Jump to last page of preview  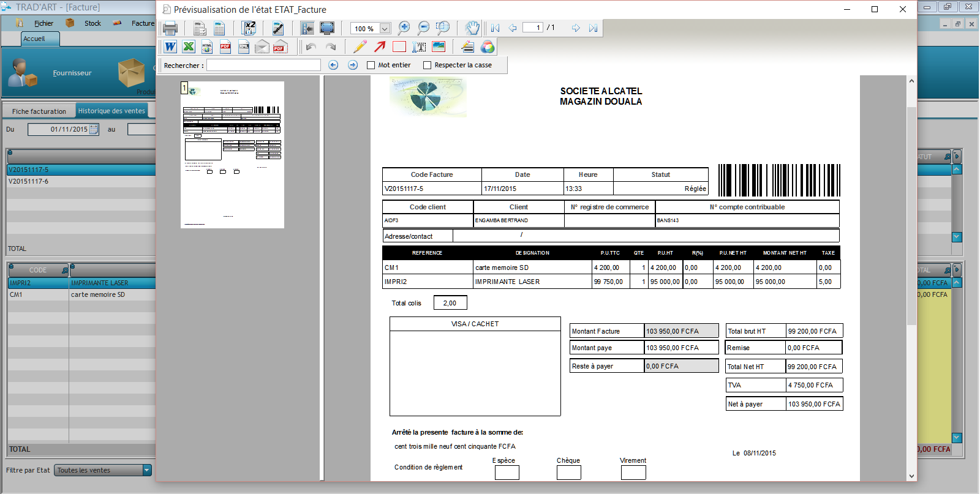593,28
